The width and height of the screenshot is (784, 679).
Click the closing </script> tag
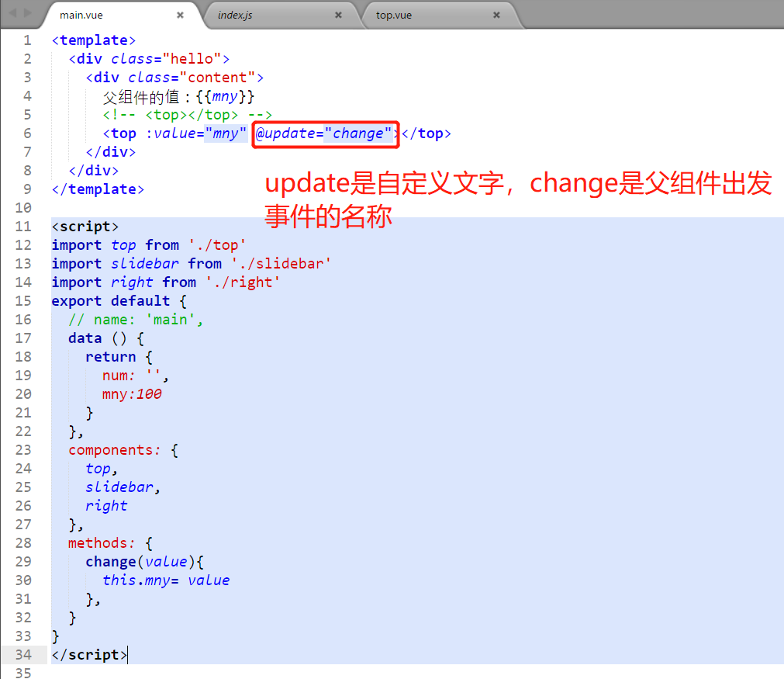89,654
